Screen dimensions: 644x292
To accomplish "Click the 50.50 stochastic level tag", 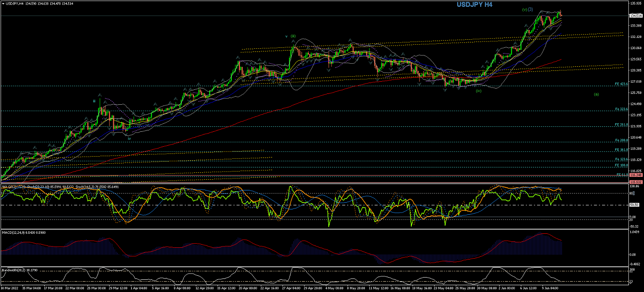I will (635, 205).
